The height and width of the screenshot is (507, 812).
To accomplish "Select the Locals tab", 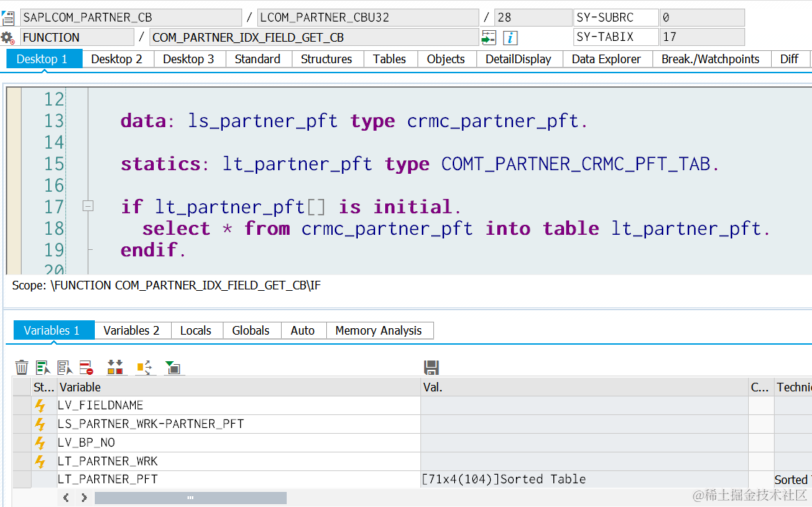I will (x=195, y=330).
